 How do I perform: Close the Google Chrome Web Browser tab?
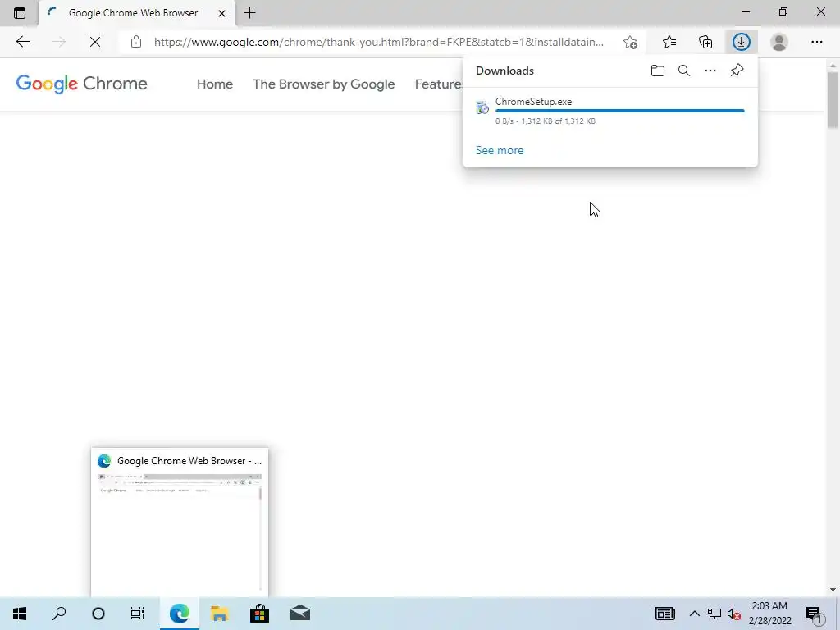221,13
